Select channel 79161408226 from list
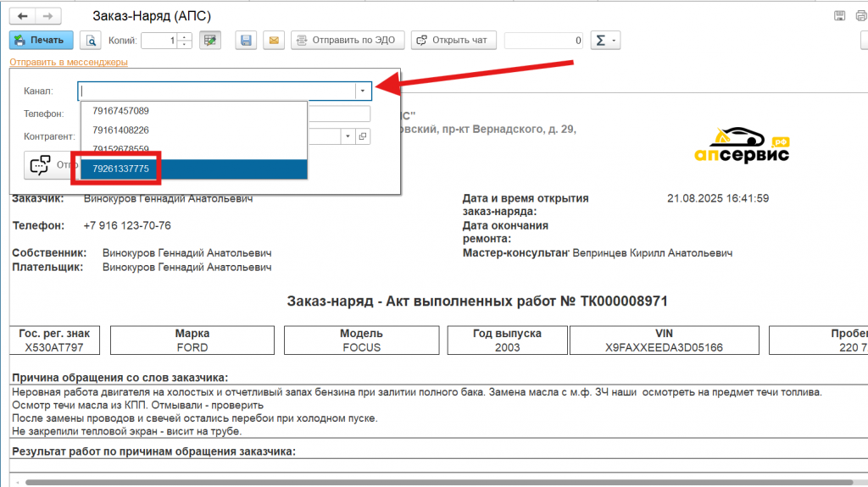Viewport: 868px width, 487px height. point(121,130)
